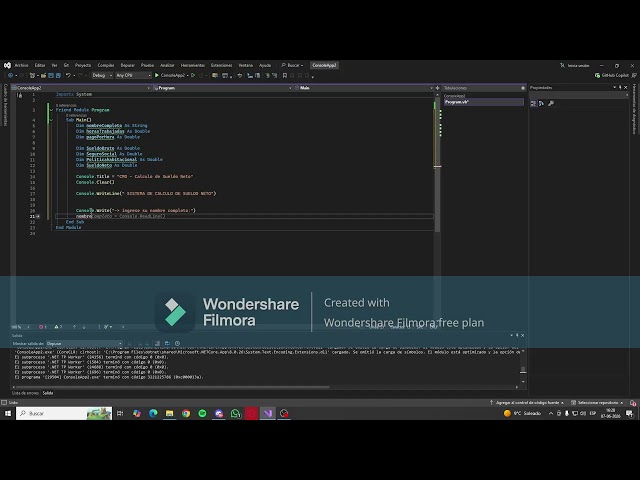
Task: Open the Editar menu
Action: pos(40,65)
